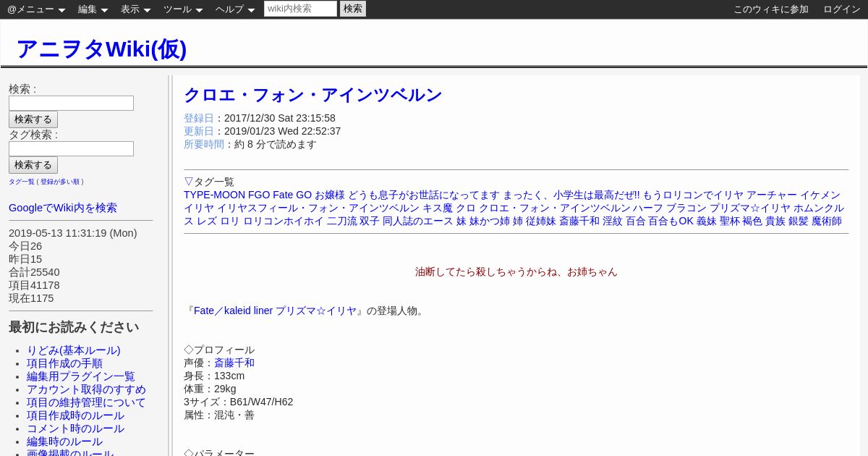Click the プリズマ☆イリヤ tag

point(750,208)
